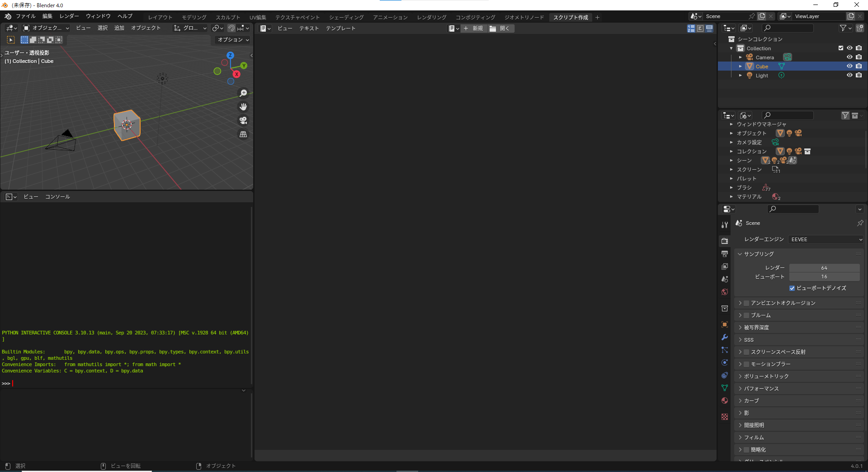This screenshot has height=472, width=868.
Task: Open the ファイル menu
Action: (x=26, y=16)
